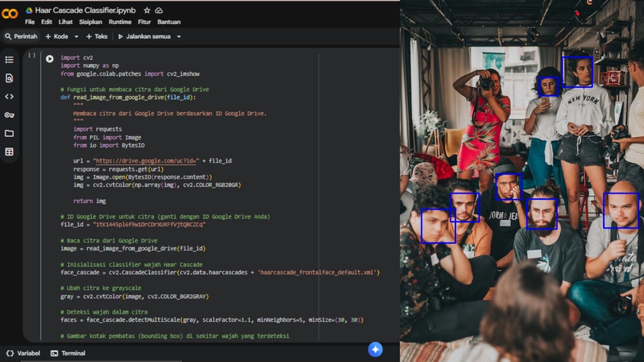The width and height of the screenshot is (644, 362).
Task: Expand the Kode dropdown arrow
Action: coord(76,37)
